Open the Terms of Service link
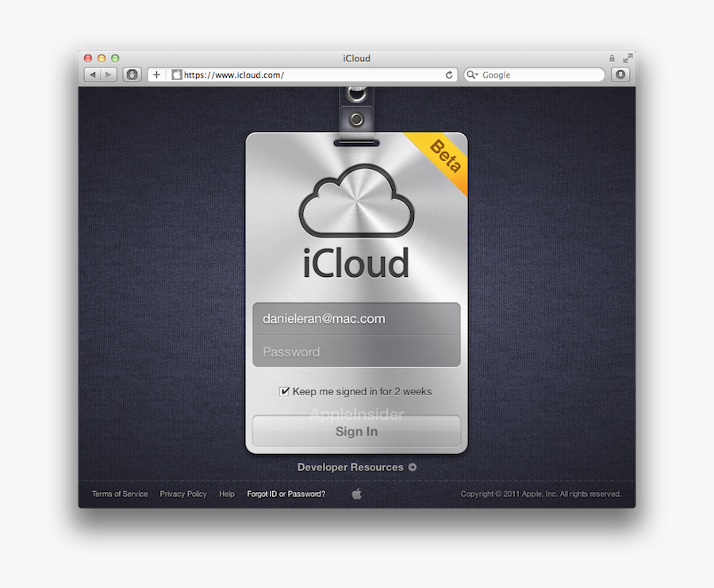Image resolution: width=714 pixels, height=588 pixels. pyautogui.click(x=120, y=494)
